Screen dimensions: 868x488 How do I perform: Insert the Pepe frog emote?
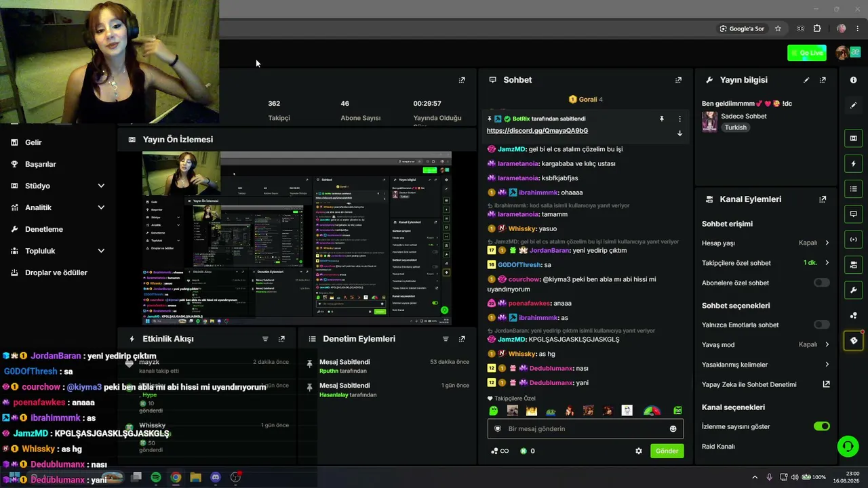pos(551,411)
